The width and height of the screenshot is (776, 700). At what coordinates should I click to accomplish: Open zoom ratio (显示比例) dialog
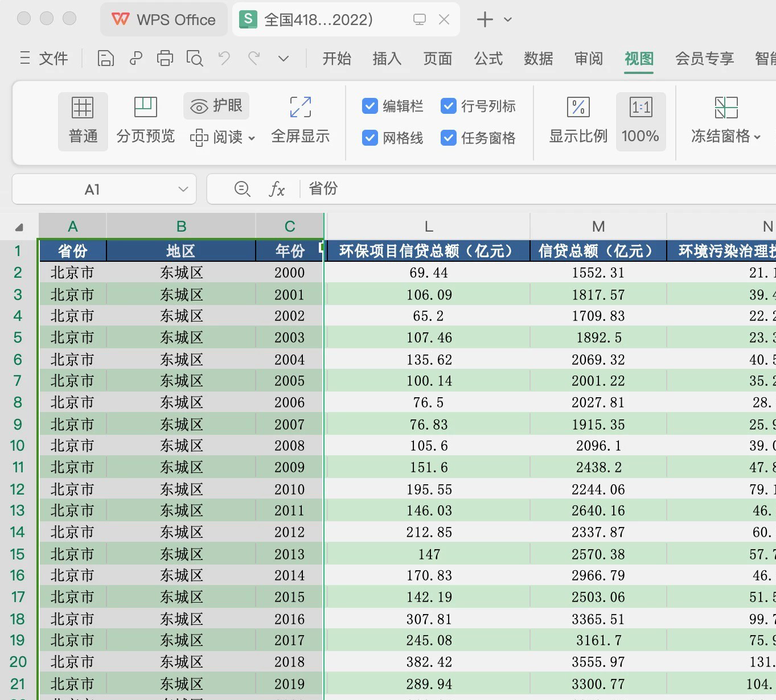pos(578,121)
